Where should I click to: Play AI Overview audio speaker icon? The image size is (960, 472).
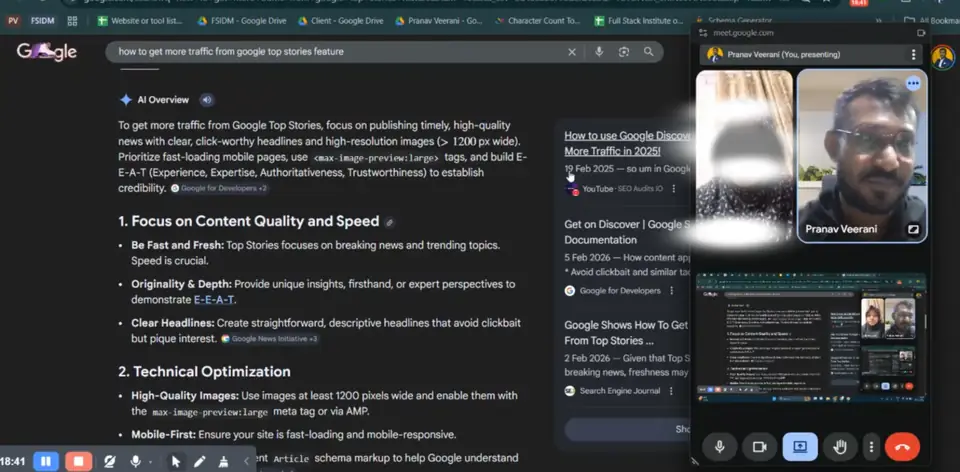click(207, 100)
